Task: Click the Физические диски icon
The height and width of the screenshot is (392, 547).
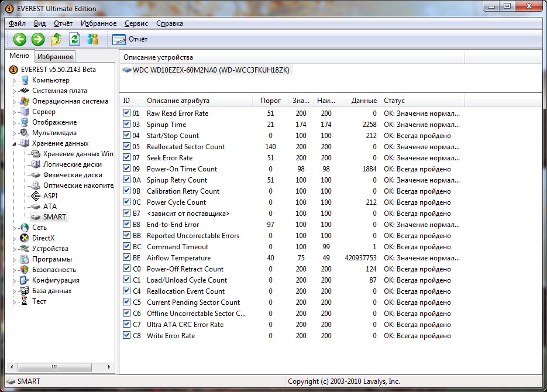Action: [x=36, y=175]
